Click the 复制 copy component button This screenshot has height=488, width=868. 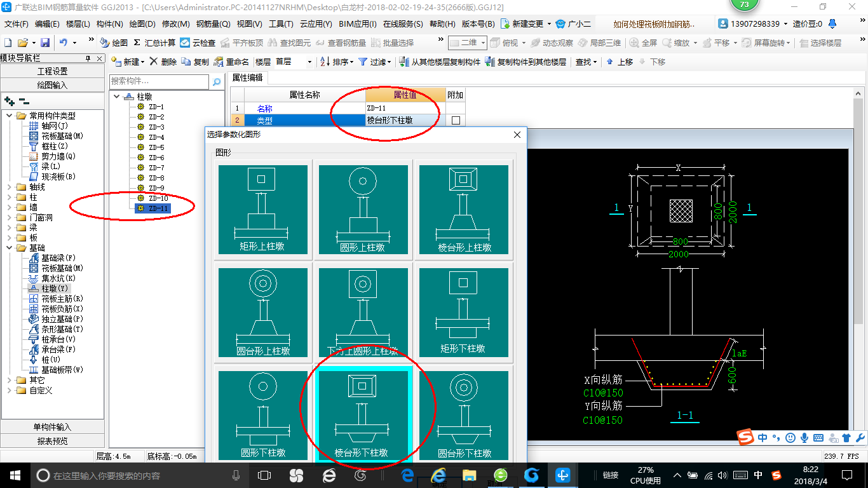click(x=195, y=62)
